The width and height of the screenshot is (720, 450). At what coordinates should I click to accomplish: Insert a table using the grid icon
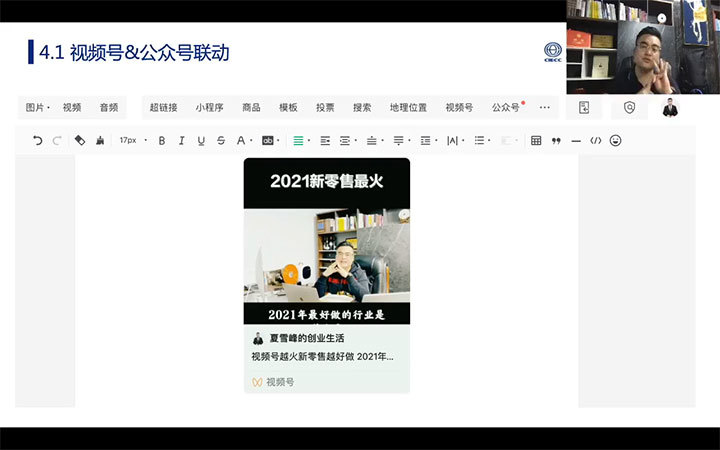[536, 141]
